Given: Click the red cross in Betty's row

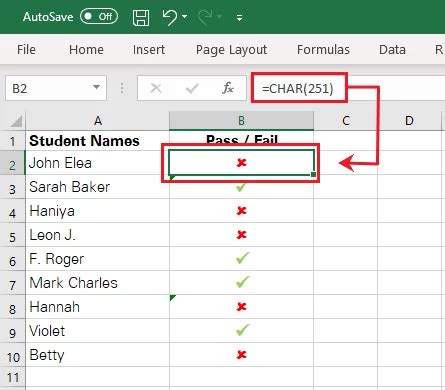Looking at the screenshot, I should click(x=241, y=355).
